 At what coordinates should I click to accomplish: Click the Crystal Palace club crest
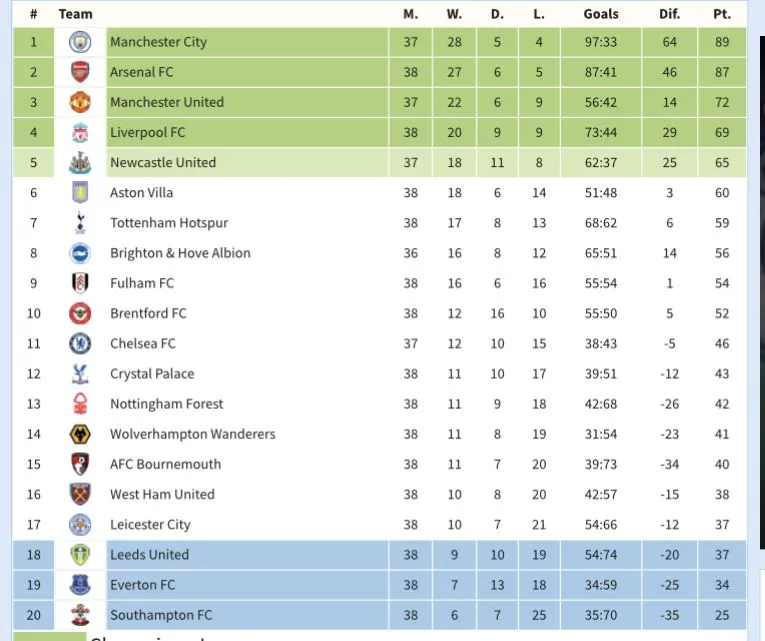(x=80, y=374)
